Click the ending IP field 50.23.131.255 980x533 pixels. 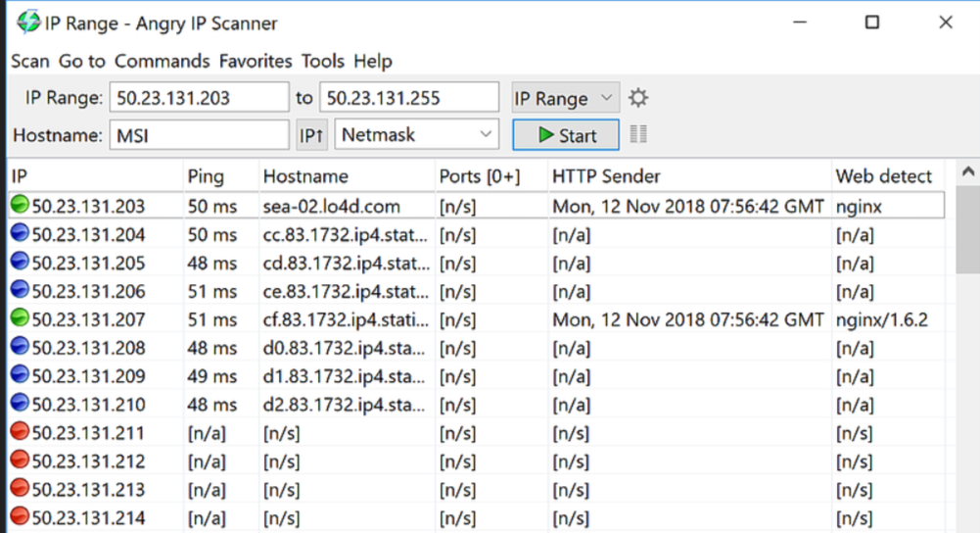[x=409, y=98]
